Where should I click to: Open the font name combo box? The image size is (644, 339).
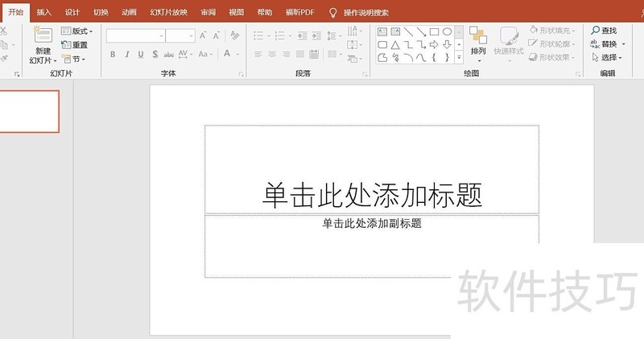pyautogui.click(x=135, y=35)
